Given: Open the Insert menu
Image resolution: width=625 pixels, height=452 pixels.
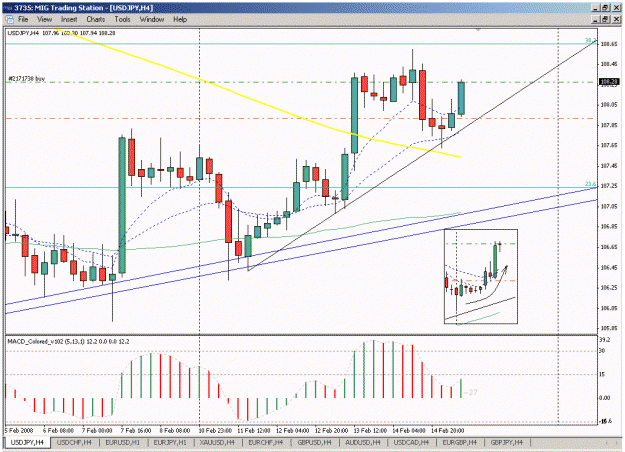Looking at the screenshot, I should tap(69, 19).
